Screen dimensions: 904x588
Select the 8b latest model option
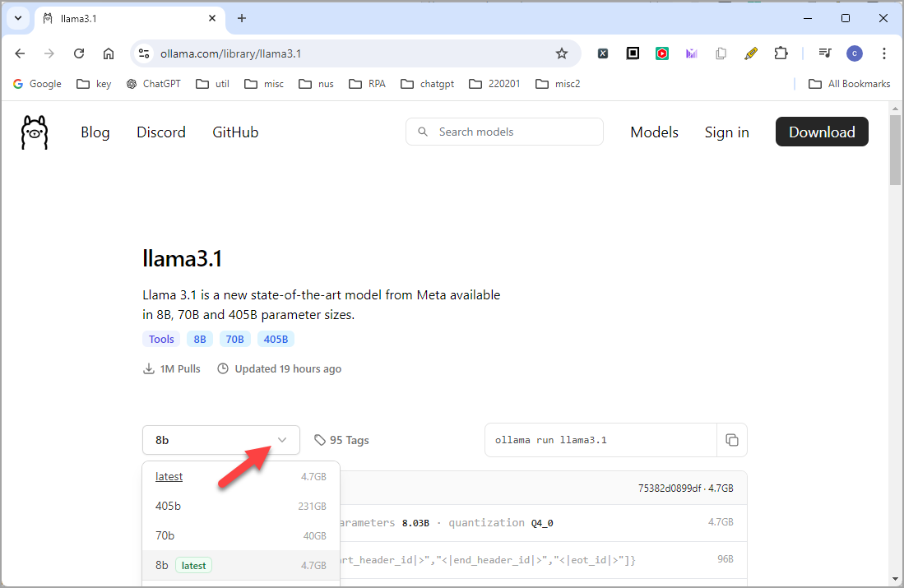coord(241,566)
